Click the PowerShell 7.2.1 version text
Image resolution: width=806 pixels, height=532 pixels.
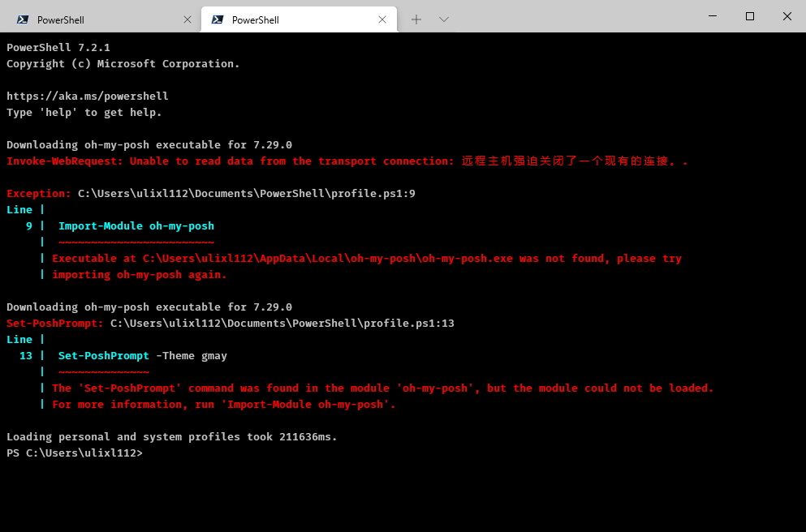(58, 47)
